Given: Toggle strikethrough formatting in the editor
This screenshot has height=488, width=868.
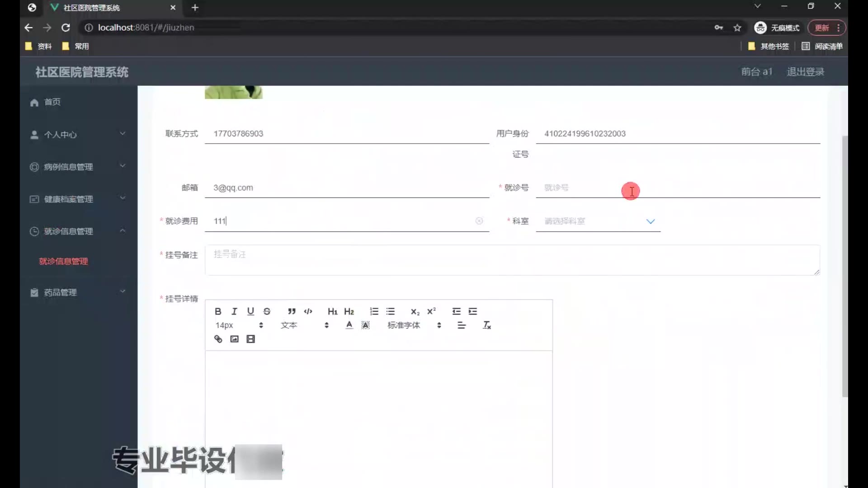Looking at the screenshot, I should [x=267, y=311].
